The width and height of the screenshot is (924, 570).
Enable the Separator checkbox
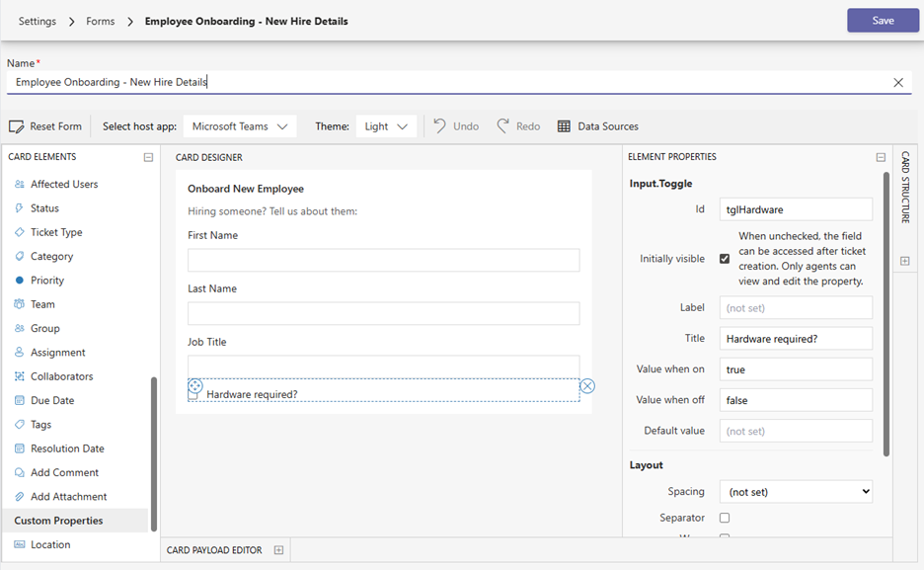tap(725, 518)
